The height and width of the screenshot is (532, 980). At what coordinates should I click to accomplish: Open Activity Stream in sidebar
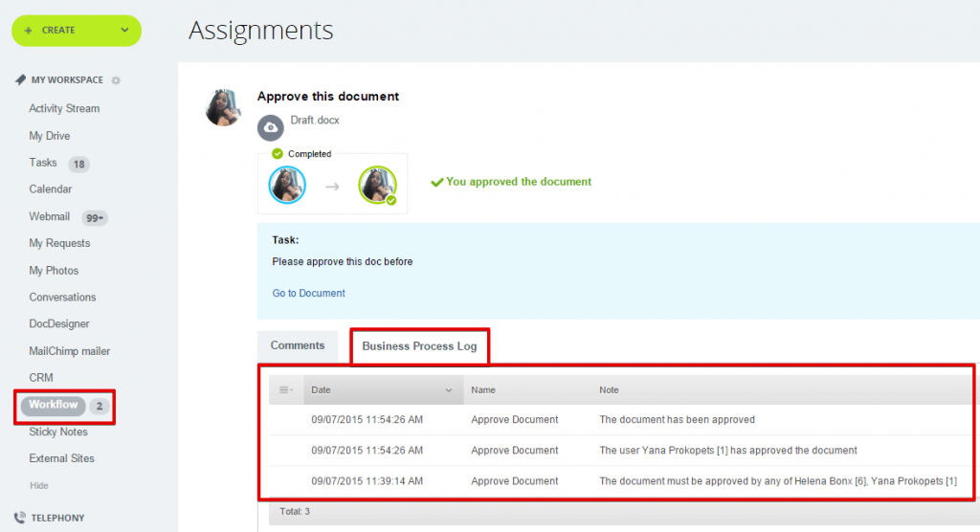[x=64, y=109]
